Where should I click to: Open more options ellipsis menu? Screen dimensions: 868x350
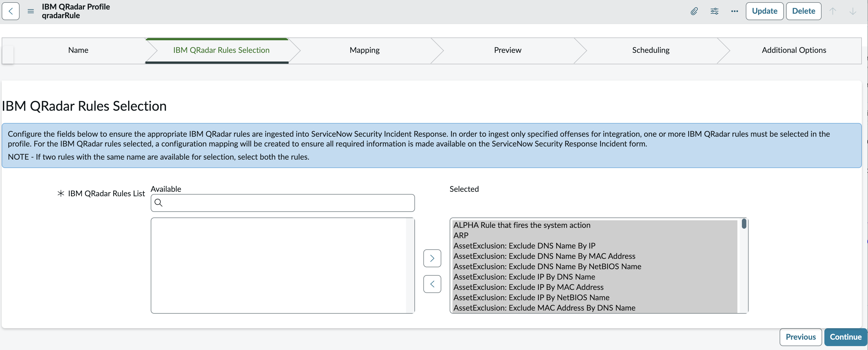coord(735,11)
